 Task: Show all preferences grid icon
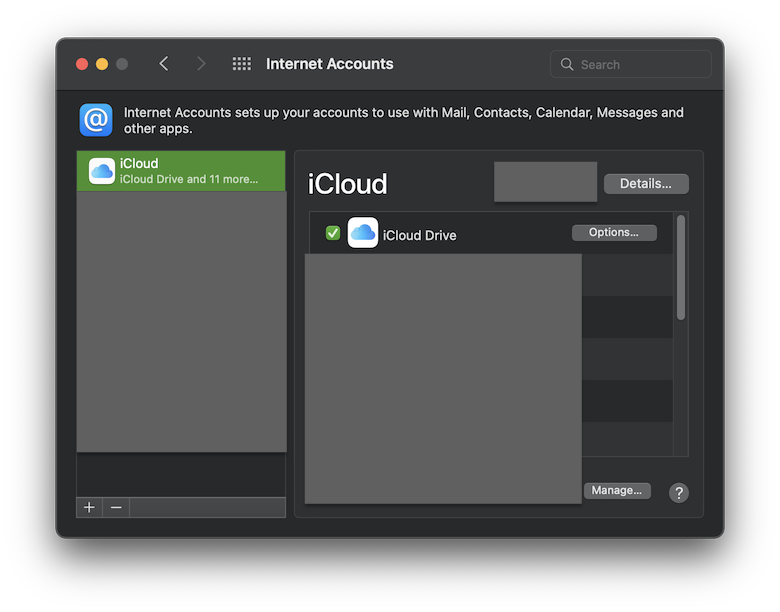point(242,64)
